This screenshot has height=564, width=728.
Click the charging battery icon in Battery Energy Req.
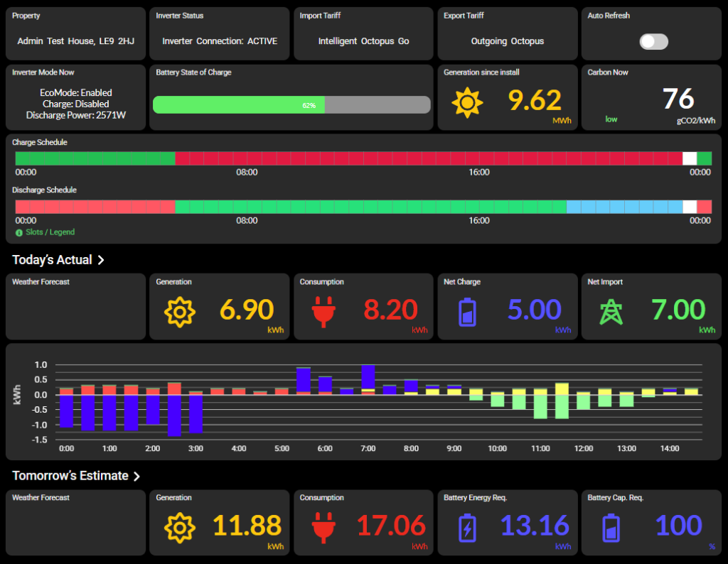(467, 528)
